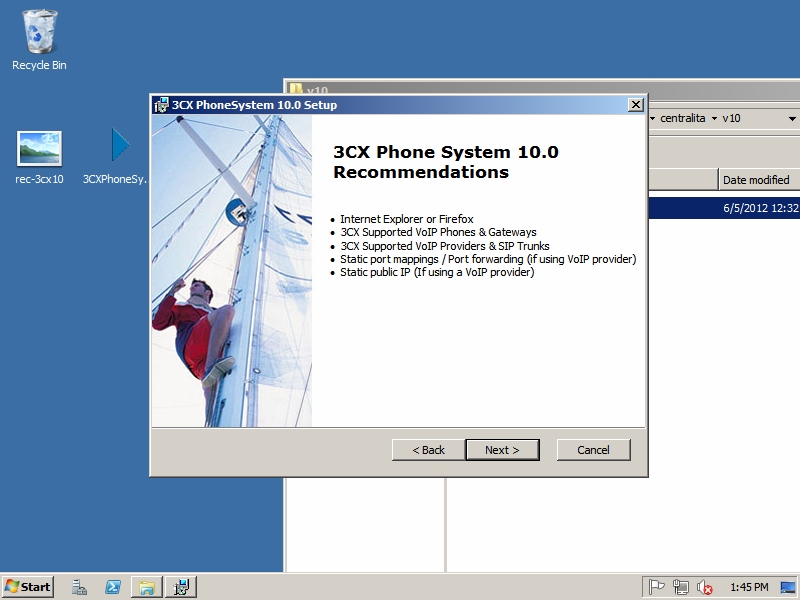Click the 3CX installer taskbar button
Image resolution: width=800 pixels, height=600 pixels.
pyautogui.click(x=180, y=587)
